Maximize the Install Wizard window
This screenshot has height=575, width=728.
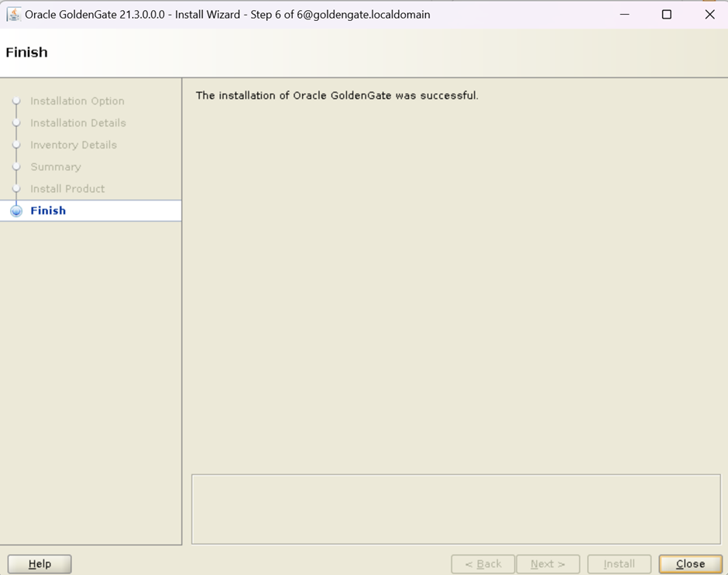click(x=666, y=15)
